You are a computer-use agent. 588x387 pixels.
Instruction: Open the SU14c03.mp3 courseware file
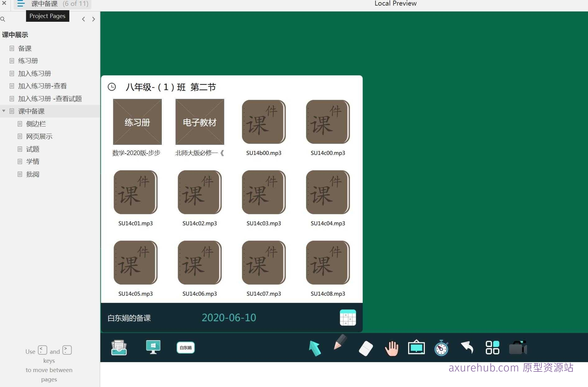pyautogui.click(x=263, y=192)
